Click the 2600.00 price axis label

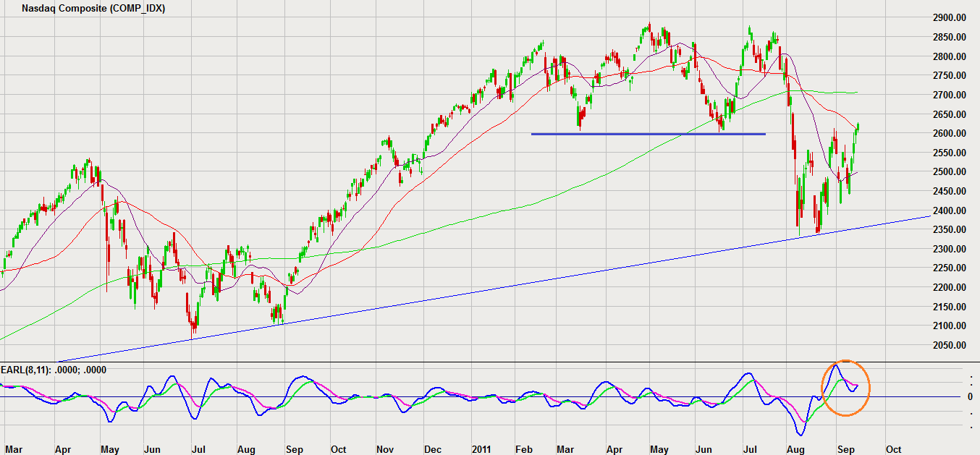click(x=949, y=133)
